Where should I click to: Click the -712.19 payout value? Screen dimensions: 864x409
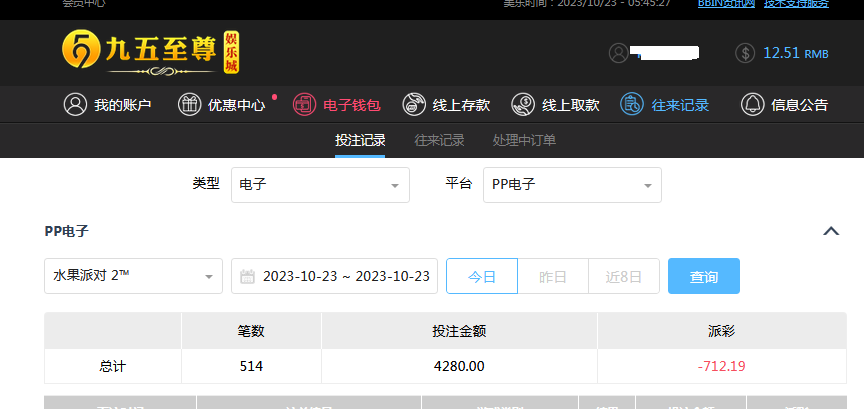(x=721, y=366)
